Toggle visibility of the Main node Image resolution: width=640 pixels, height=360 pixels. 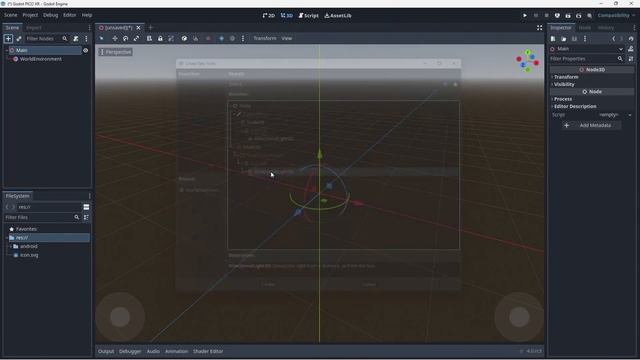pos(85,50)
